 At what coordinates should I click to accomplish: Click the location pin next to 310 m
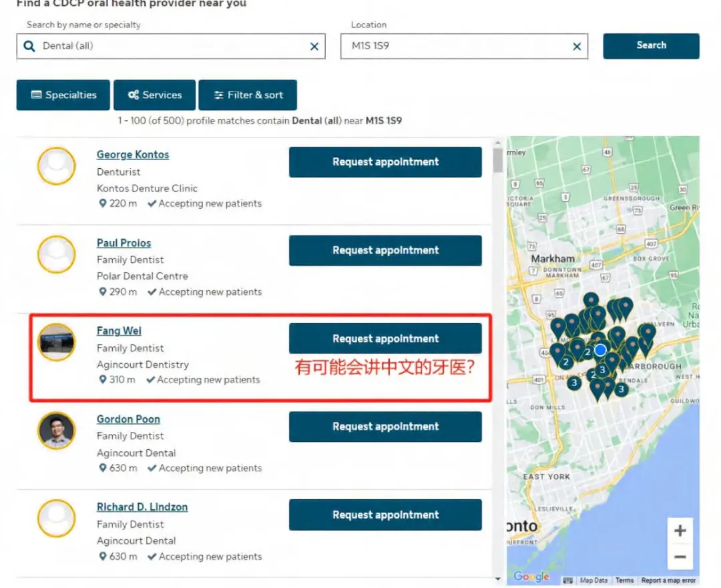click(x=101, y=380)
